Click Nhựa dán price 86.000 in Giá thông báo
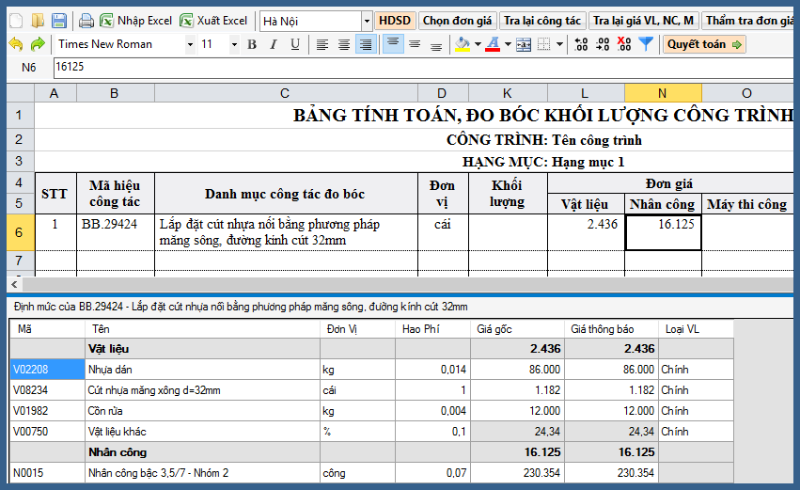Image resolution: width=800 pixels, height=490 pixels. point(611,370)
